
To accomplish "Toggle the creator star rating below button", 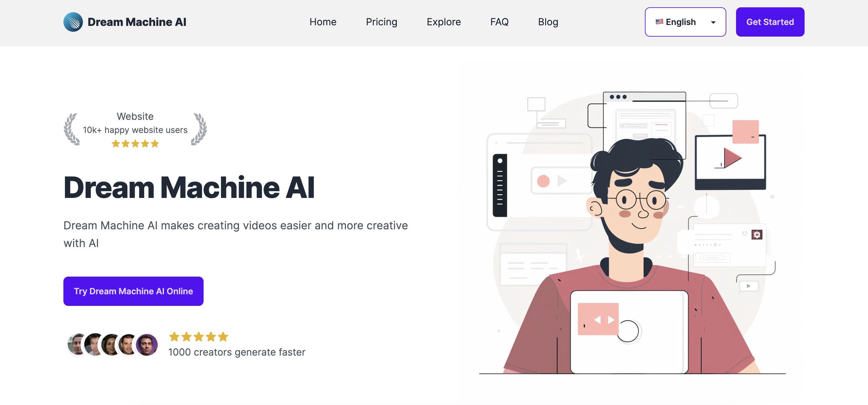I will (x=197, y=337).
